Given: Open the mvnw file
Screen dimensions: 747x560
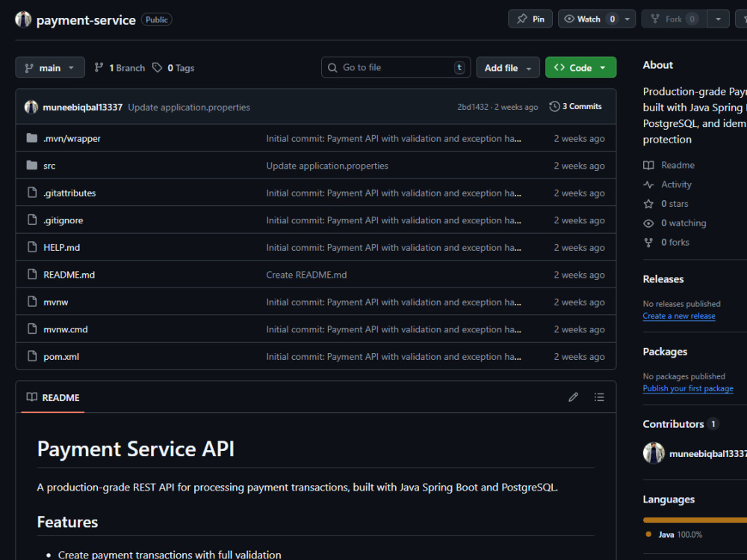Looking at the screenshot, I should (56, 302).
